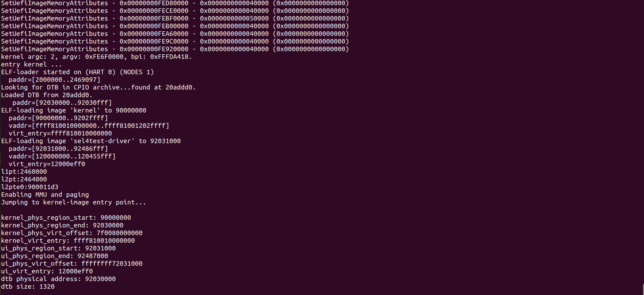Click "ELF-loading image 'kernel' to 90000000"
Viewport: 644px width, 295px height.
point(74,110)
